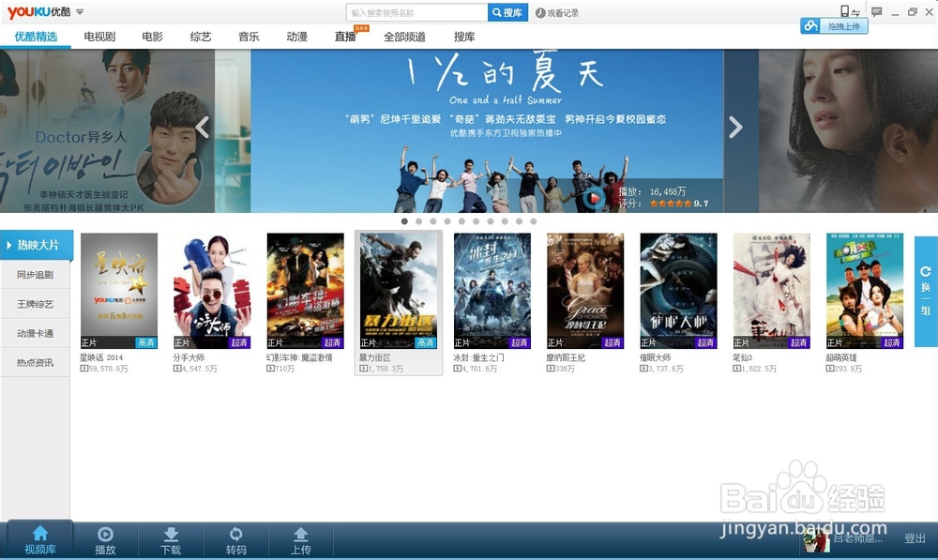938x560 pixels.
Task: Switch to the 电影 tab
Action: 152,37
